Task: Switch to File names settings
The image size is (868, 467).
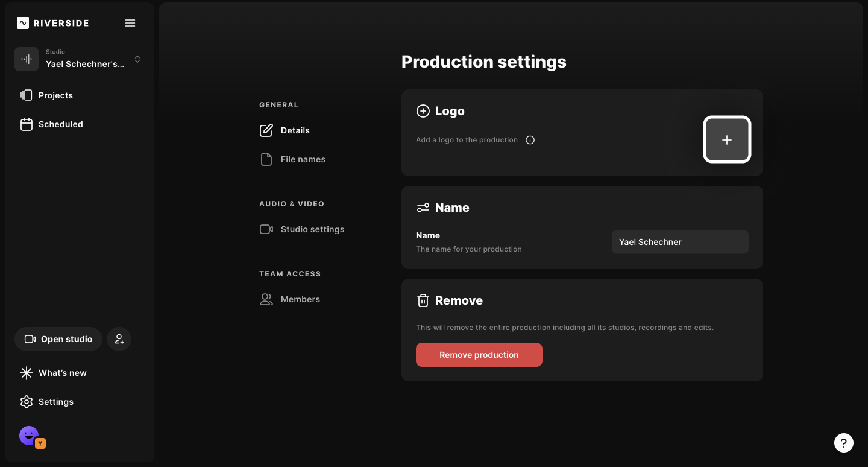Action: coord(303,159)
